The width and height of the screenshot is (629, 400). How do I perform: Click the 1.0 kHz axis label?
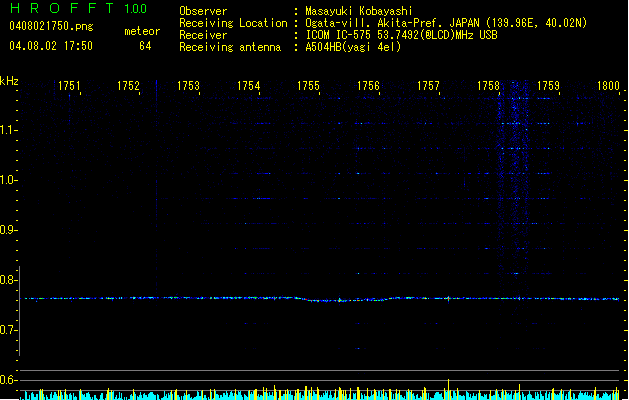[x=8, y=180]
